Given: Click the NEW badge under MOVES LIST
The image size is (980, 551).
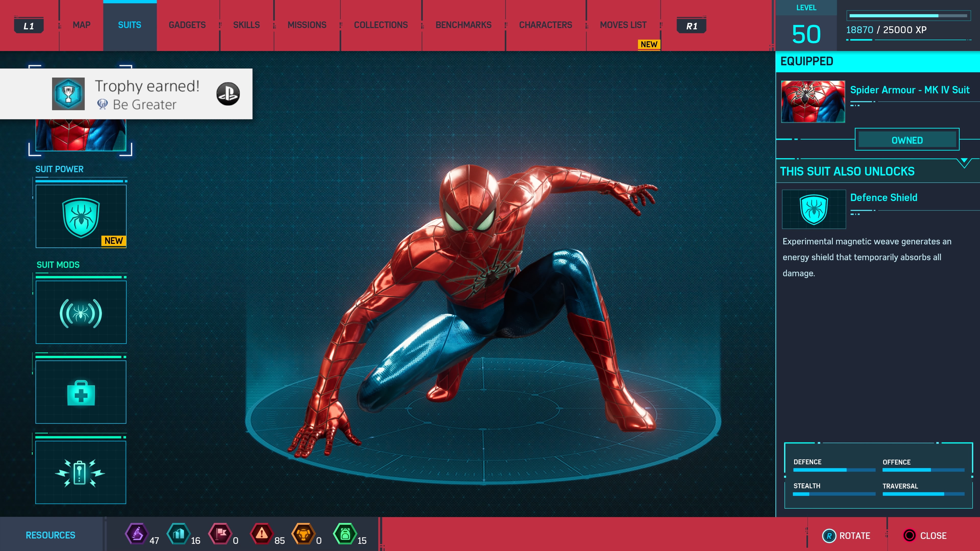Looking at the screenshot, I should click(x=649, y=44).
